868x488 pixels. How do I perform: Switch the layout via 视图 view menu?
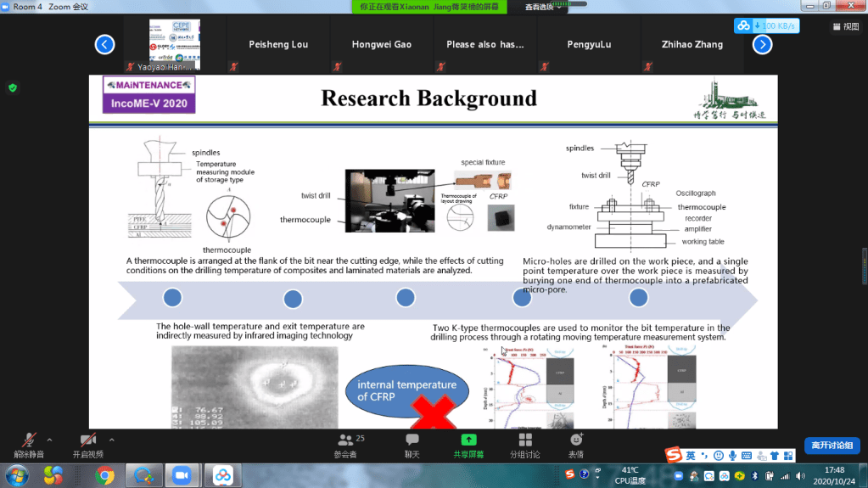(x=845, y=26)
